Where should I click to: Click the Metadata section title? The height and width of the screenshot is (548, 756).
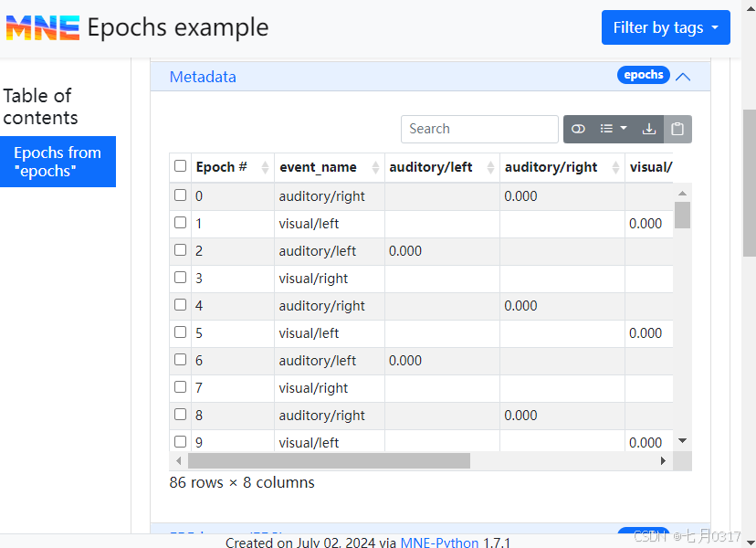(203, 77)
